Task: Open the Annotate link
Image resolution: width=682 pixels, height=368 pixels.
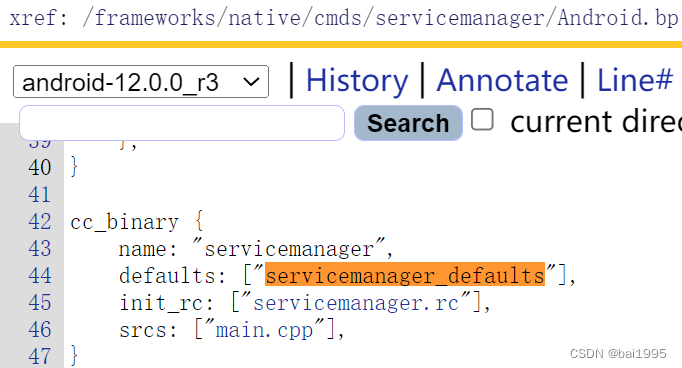Action: [x=502, y=81]
